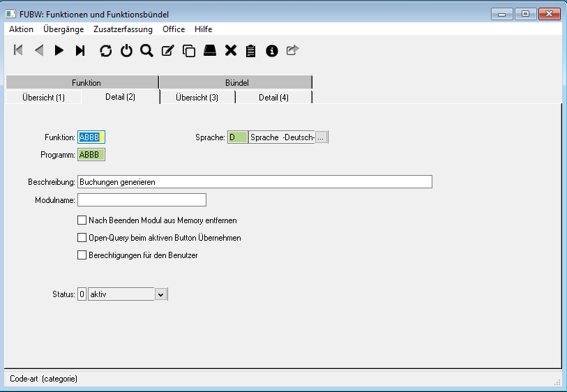Go to the next record arrow
The image size is (567, 392).
coord(59,50)
